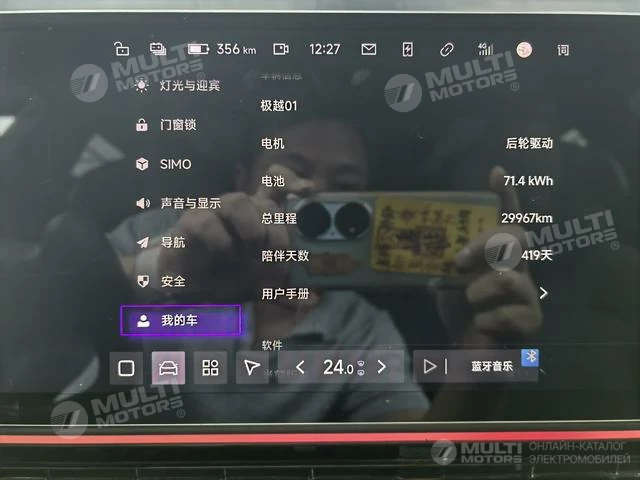Screen dimensions: 640x480
Task: Tap the speaker icon beside 声音与显示
Action: 142,203
